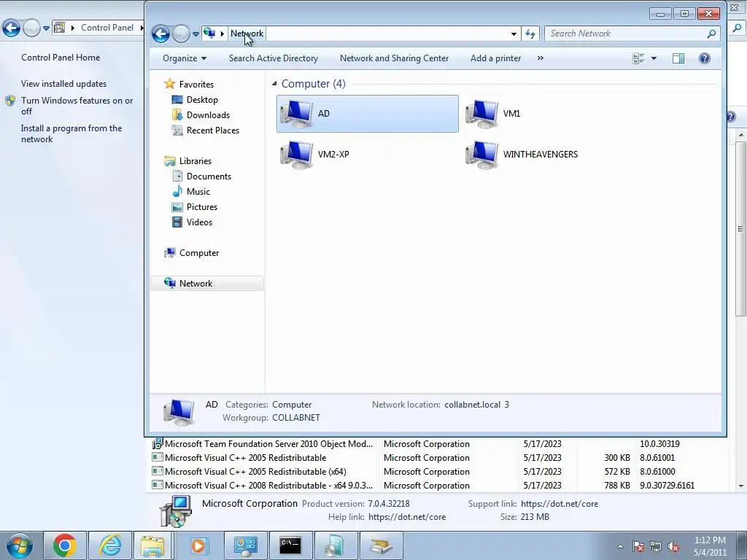Open the Music library
Viewport: 747px width, 560px height.
click(198, 192)
